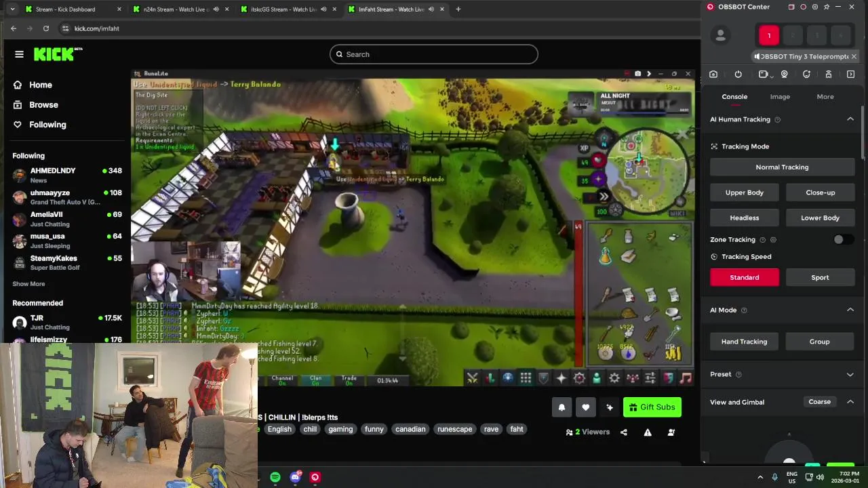Click the browser address bar

[x=380, y=28]
